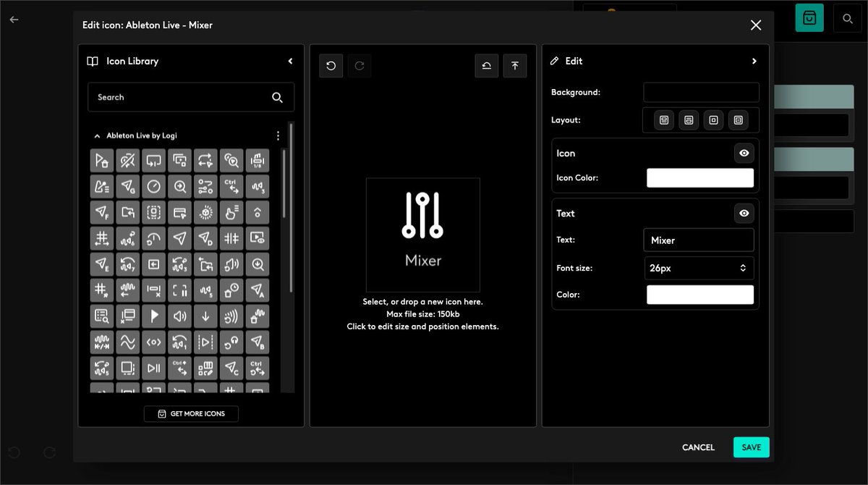
Task: Choose the play/pause icon
Action: (153, 368)
